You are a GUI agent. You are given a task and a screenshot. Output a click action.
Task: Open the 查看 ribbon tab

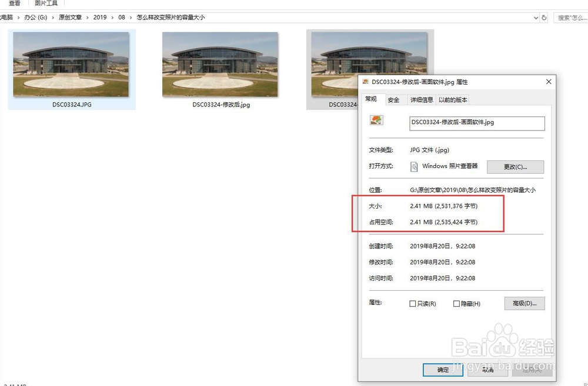click(15, 3)
